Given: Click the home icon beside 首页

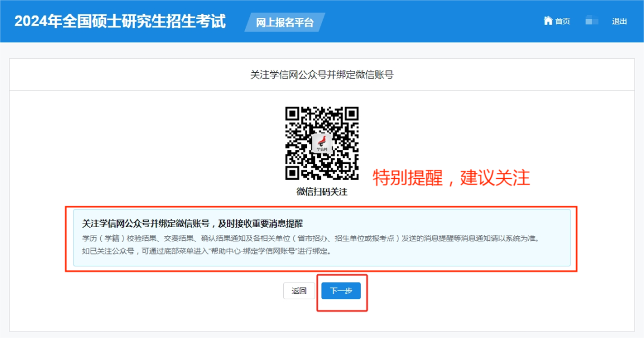Looking at the screenshot, I should click(548, 20).
